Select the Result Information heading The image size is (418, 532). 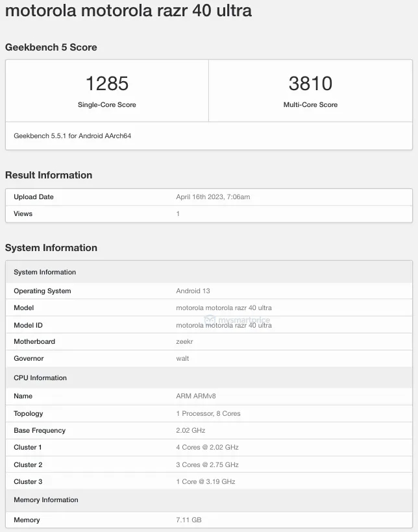49,175
